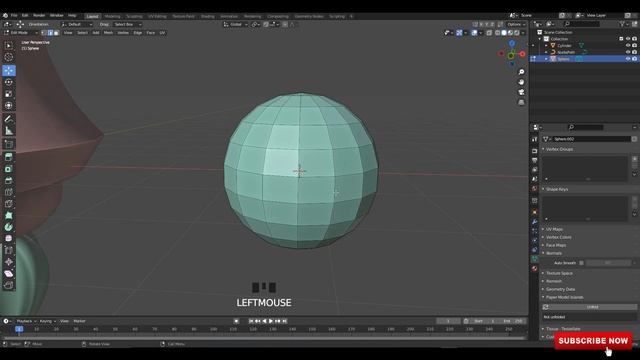
Task: Select the Measure tool
Action: (9, 131)
